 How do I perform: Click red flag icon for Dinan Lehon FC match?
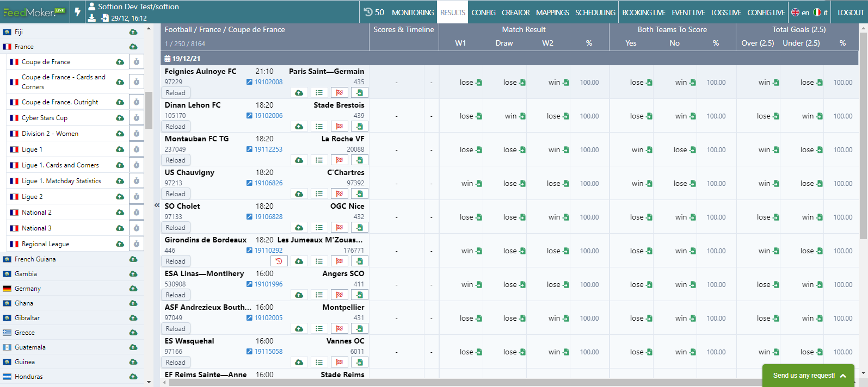[x=340, y=127]
